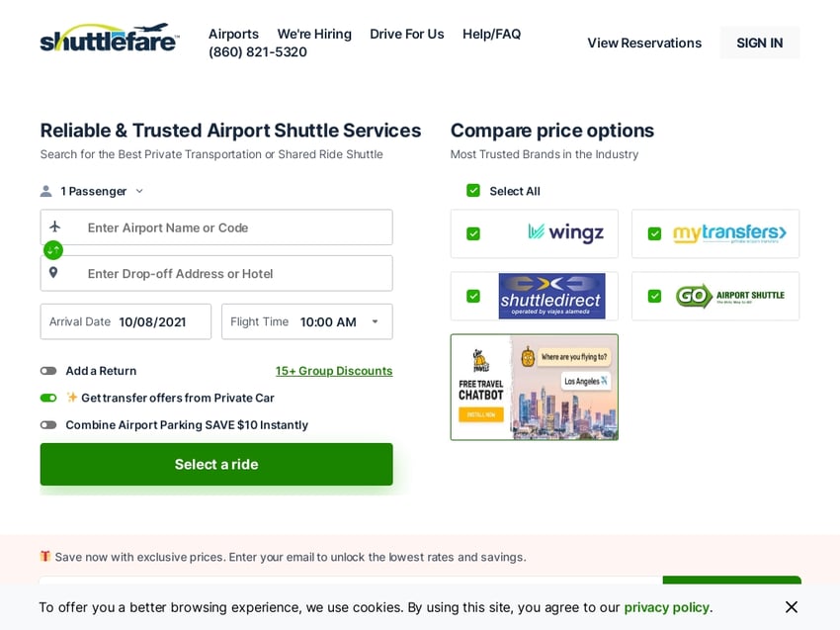Image resolution: width=840 pixels, height=630 pixels.
Task: Open the Airports menu item
Action: (233, 34)
